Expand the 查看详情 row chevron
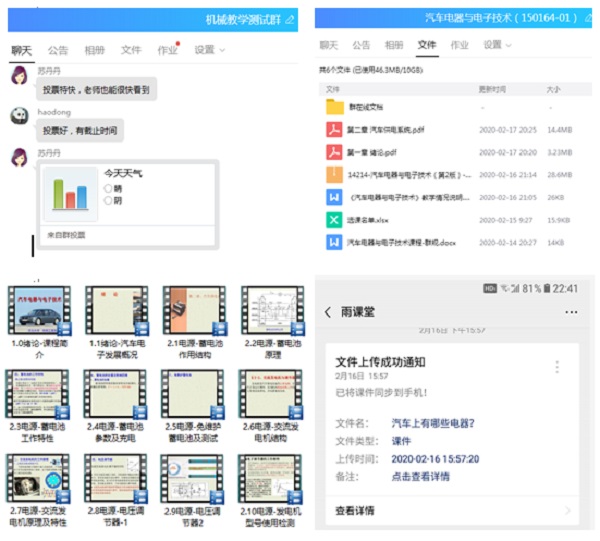 pyautogui.click(x=568, y=512)
